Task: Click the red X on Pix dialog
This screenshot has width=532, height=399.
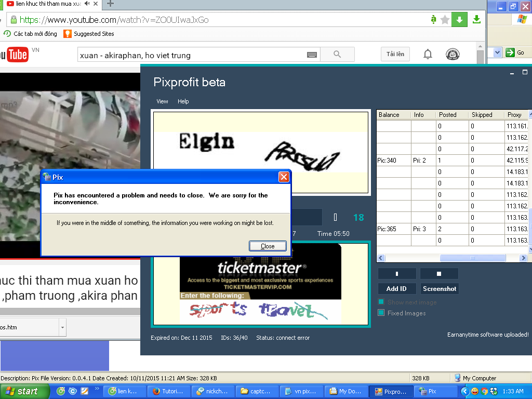Action: pyautogui.click(x=284, y=177)
